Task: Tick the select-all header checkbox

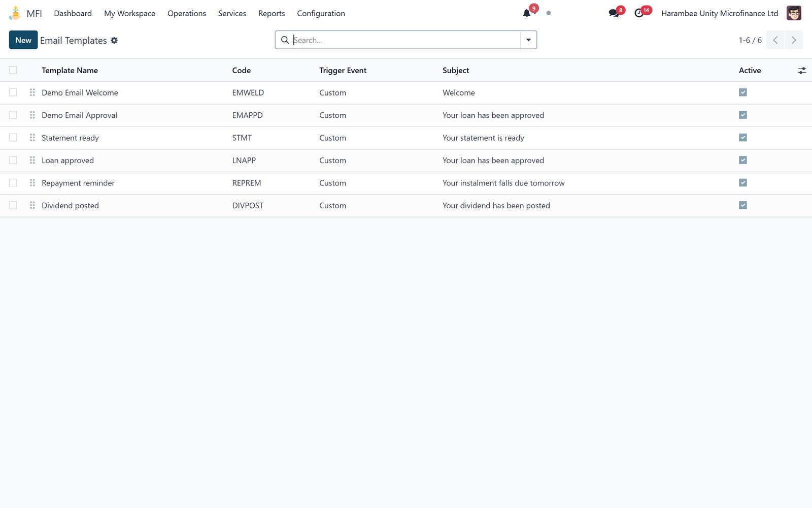Action: pos(13,70)
